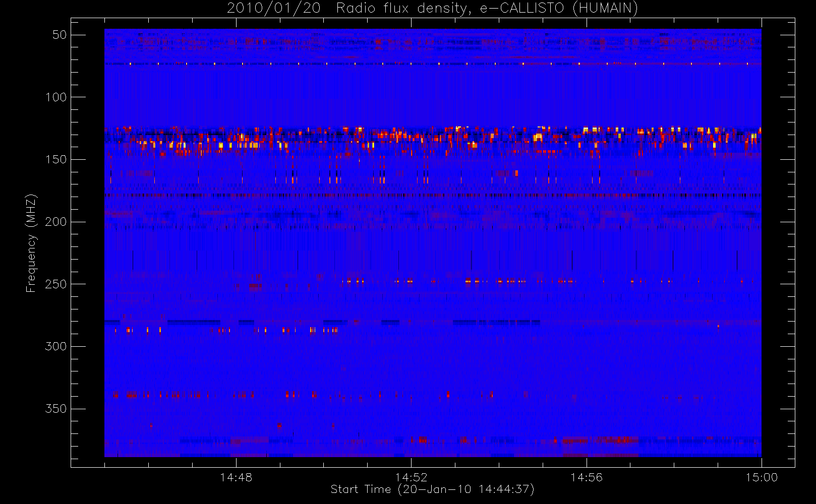This screenshot has width=816, height=504.
Task: Click the 250 frequency tick label
Action: (x=56, y=284)
